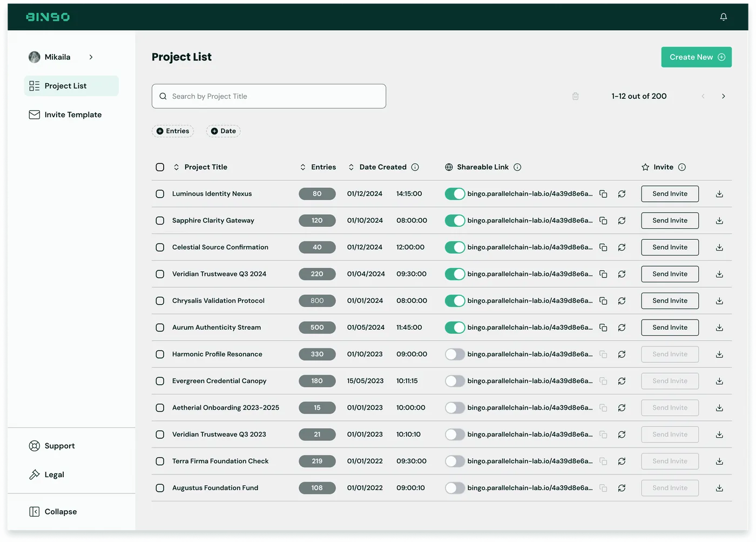The height and width of the screenshot is (542, 756).
Task: Click Create New button
Action: pos(697,57)
